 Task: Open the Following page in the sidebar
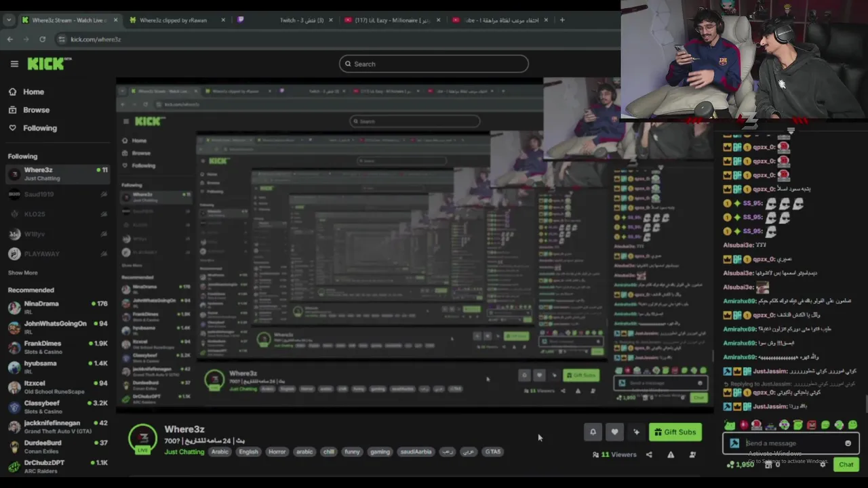click(x=40, y=128)
